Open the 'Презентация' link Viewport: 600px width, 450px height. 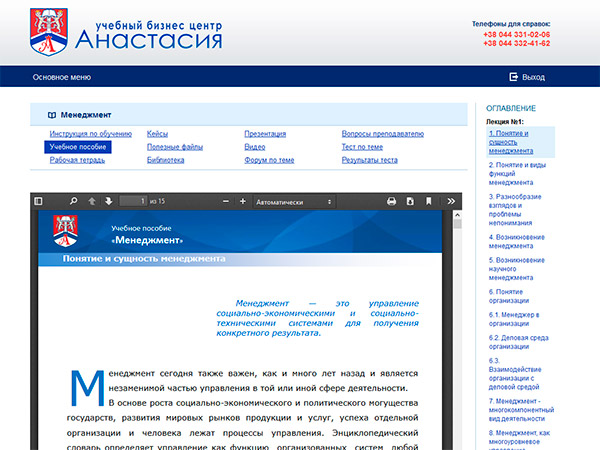pyautogui.click(x=265, y=134)
